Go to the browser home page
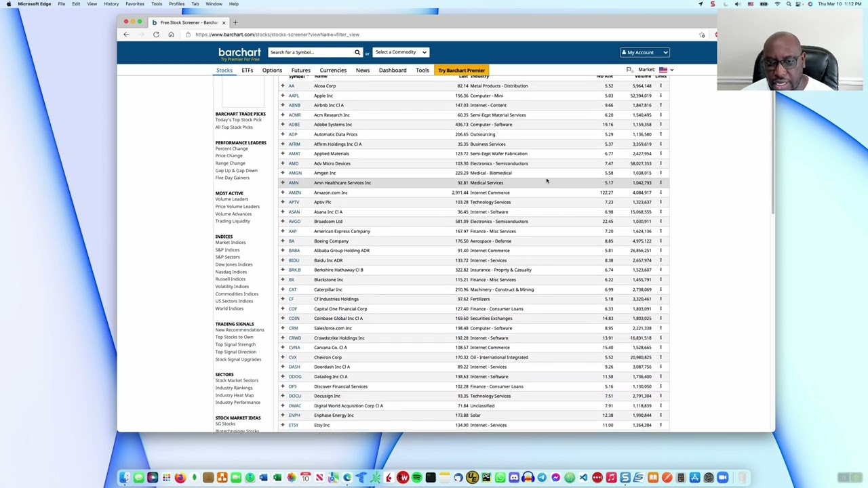This screenshot has height=488, width=868. tap(171, 35)
